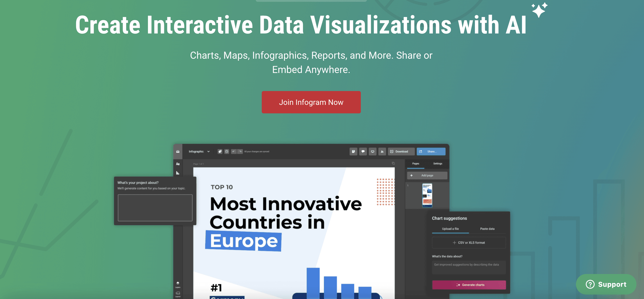Switch to the Settings tab

coord(438,164)
